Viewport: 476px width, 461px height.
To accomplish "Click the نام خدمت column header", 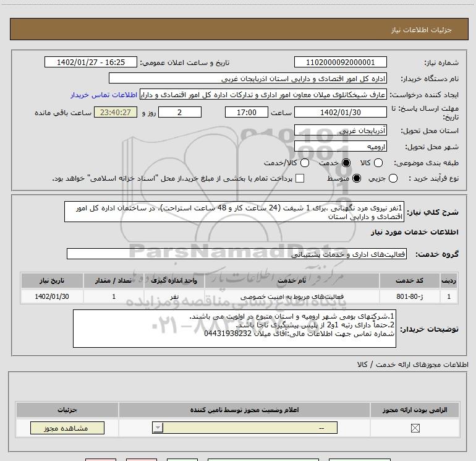I will 292,280.
